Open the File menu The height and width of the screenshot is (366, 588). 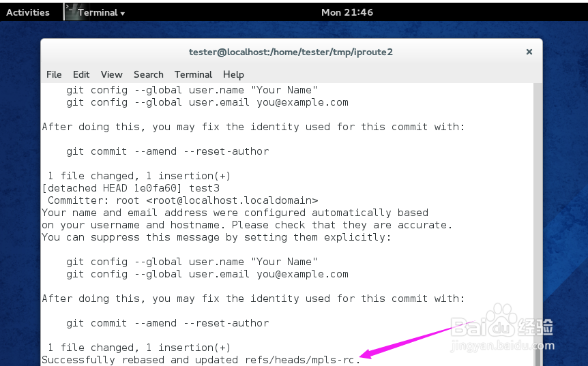tap(54, 74)
